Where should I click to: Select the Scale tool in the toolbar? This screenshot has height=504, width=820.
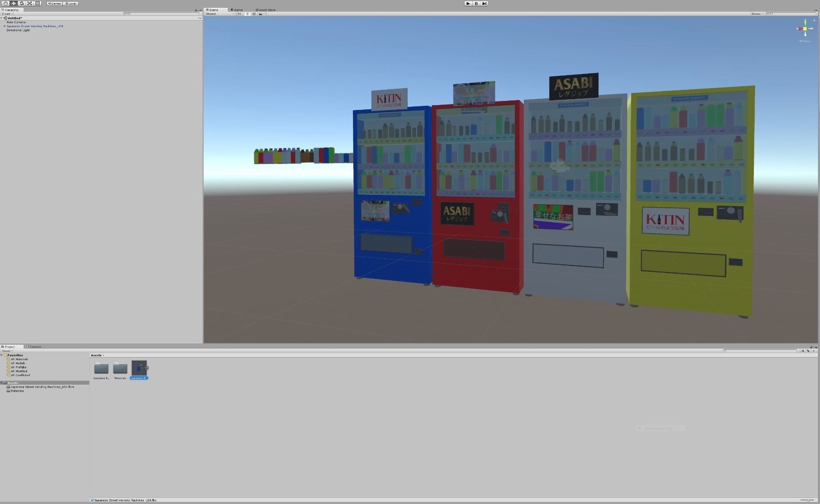pos(30,3)
